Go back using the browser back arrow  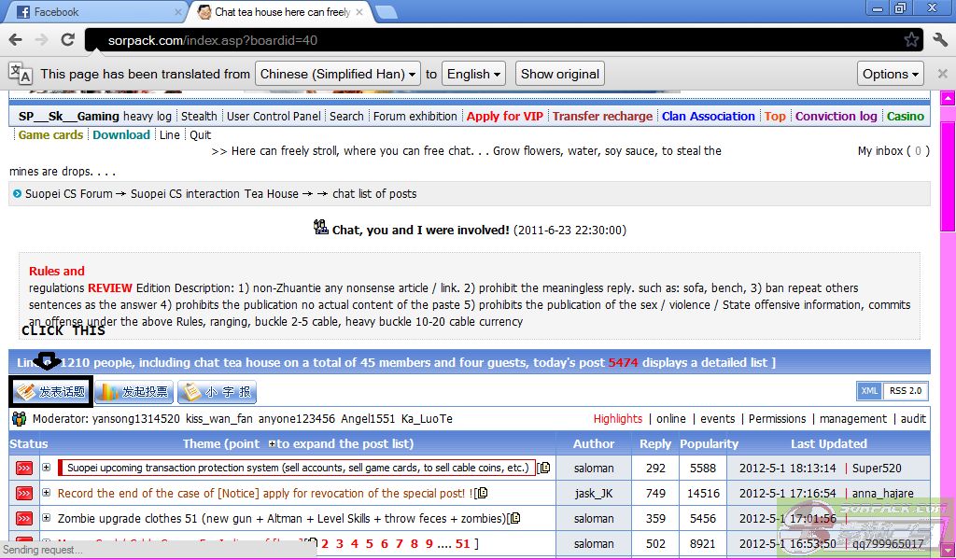(x=16, y=40)
